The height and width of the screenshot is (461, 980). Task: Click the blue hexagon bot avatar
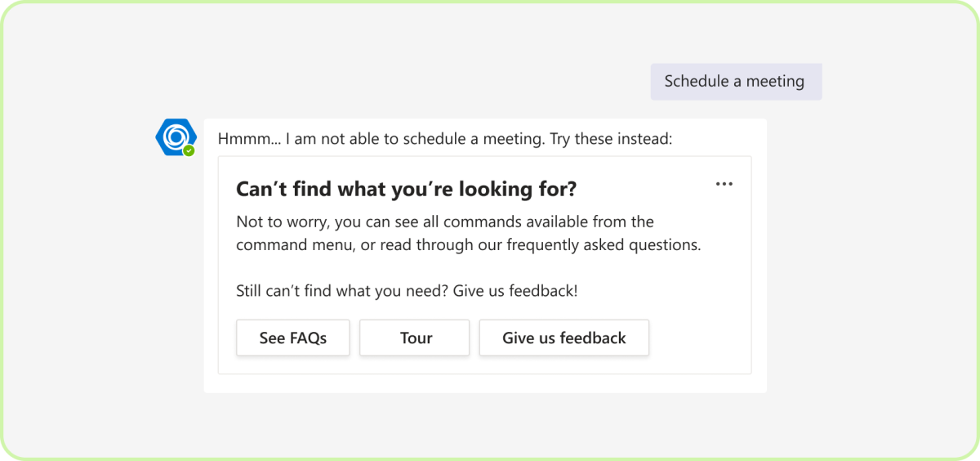[x=175, y=137]
